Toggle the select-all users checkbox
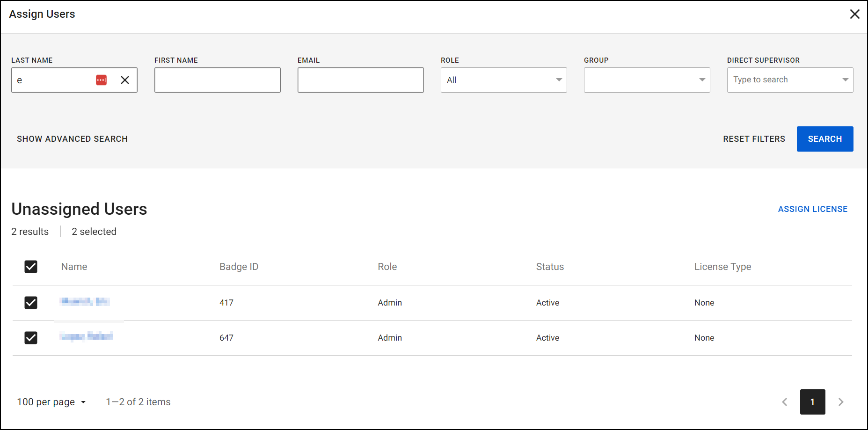 31,267
